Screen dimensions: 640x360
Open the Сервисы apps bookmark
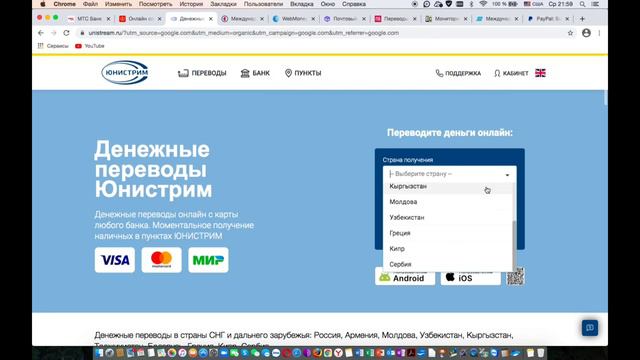[53, 46]
